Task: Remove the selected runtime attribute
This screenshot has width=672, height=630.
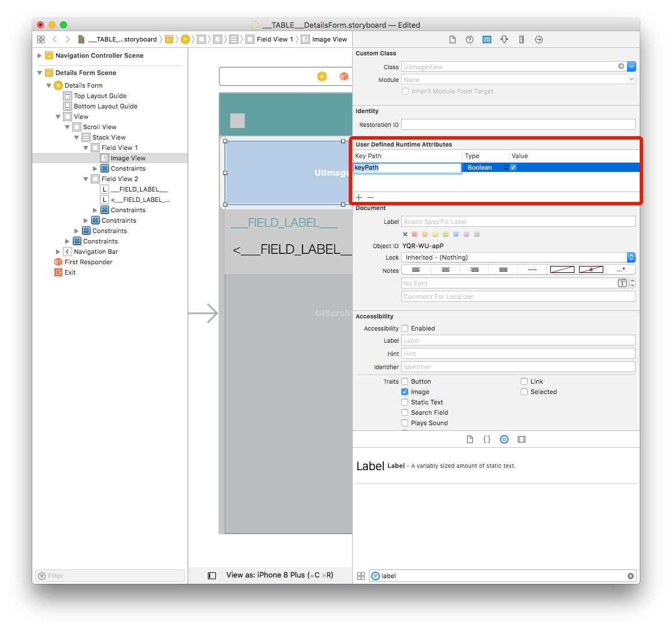Action: (371, 197)
